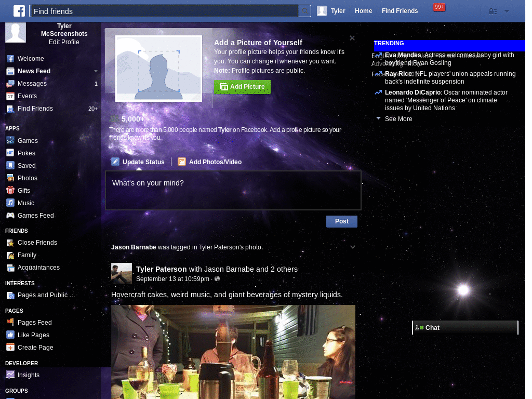Open News Feed sort dropdown arrow
The width and height of the screenshot is (532, 399).
96,71
